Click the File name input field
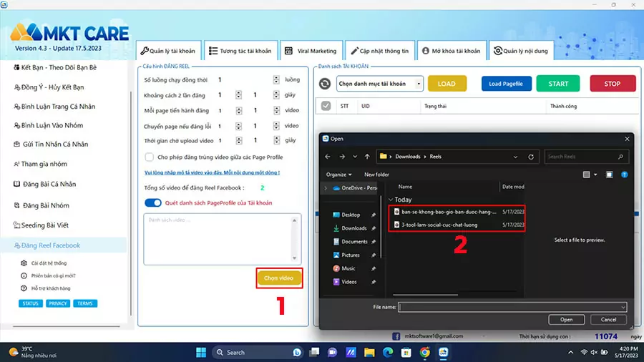The height and width of the screenshot is (362, 644). click(509, 307)
